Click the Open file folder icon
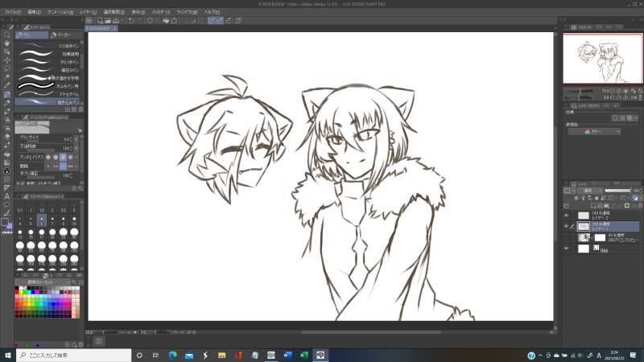Image resolution: width=644 pixels, height=362 pixels. click(108, 20)
